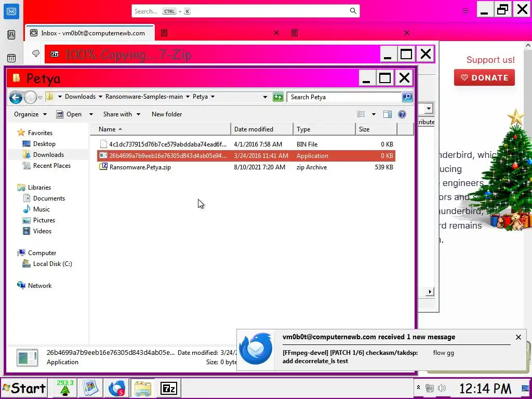Click the search magnifier icon in Petya window
This screenshot has height=399, width=532.
[407, 97]
